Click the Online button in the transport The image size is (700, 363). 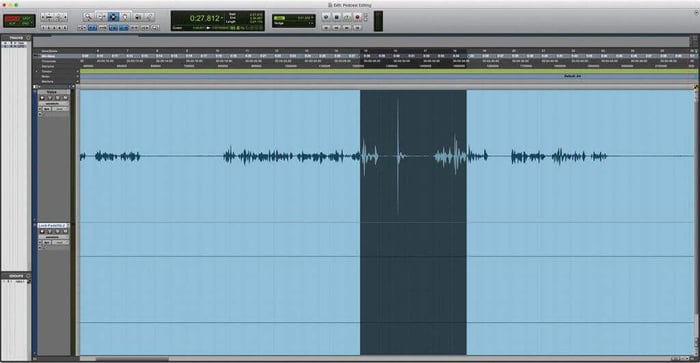[326, 17]
